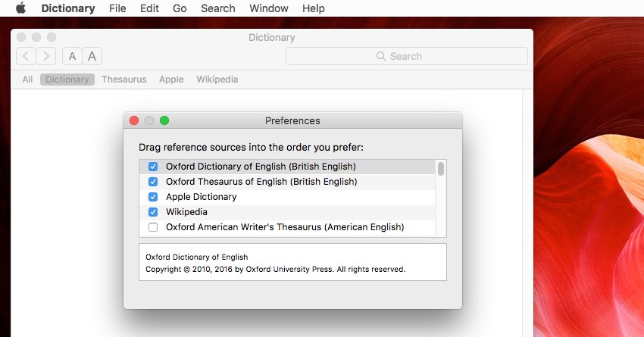Image resolution: width=644 pixels, height=337 pixels.
Task: Disable the Wikipedia reference source checkbox
Action: (x=153, y=212)
